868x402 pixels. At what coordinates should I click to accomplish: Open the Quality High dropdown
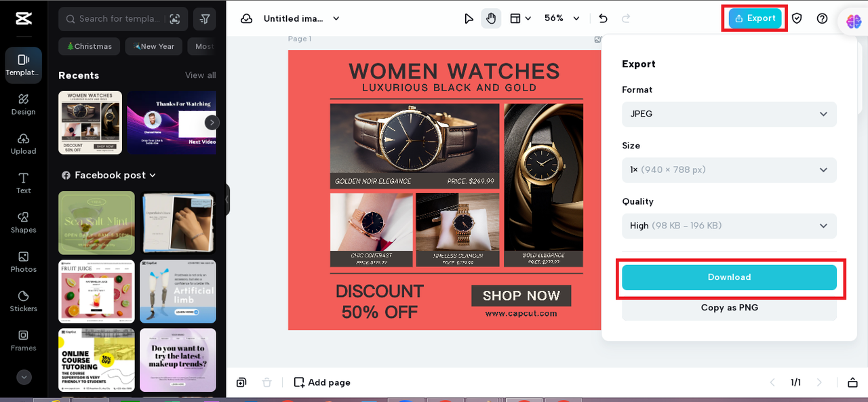pos(729,226)
